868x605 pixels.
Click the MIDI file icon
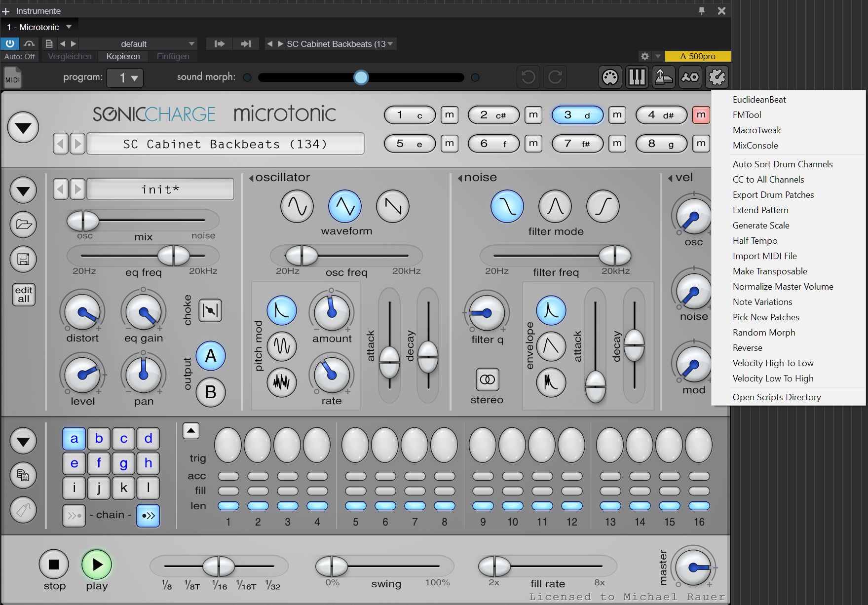coord(13,77)
